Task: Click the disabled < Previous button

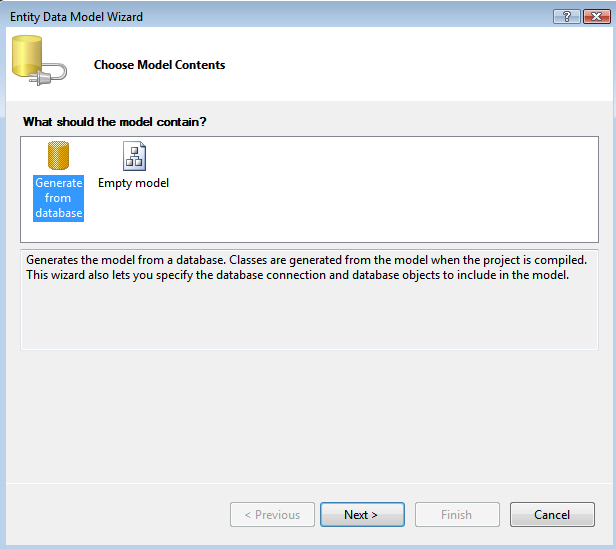Action: [272, 515]
